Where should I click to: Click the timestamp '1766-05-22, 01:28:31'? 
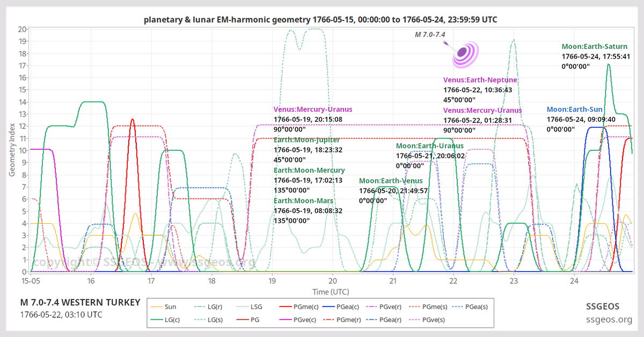[478, 120]
